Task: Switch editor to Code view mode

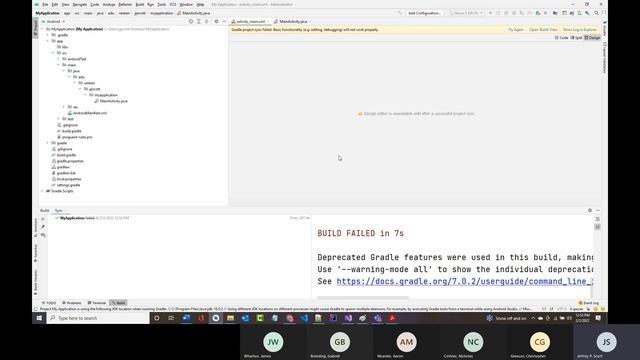Action: (562, 38)
